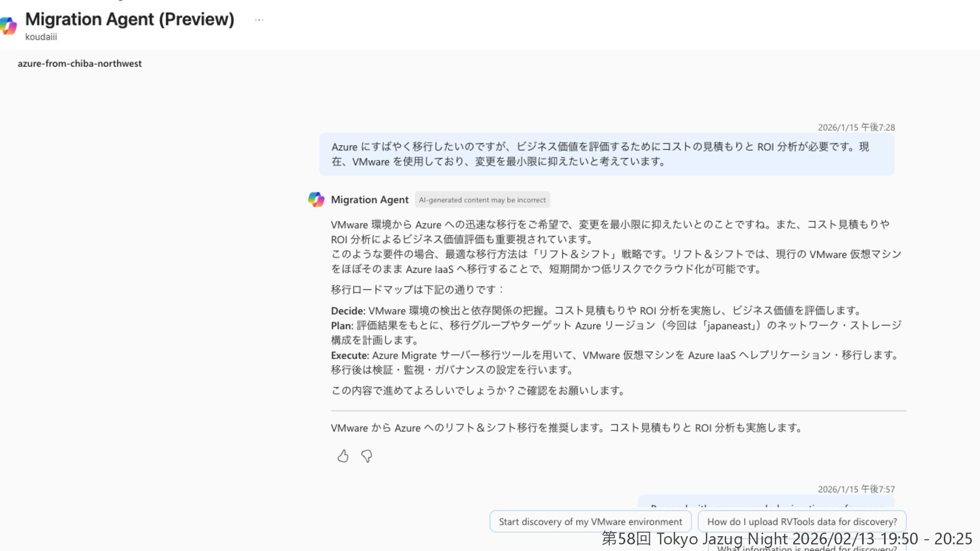Click the 2026/1/15 午後7:28 timestamp
Screen dimensions: 980x551
coord(856,128)
